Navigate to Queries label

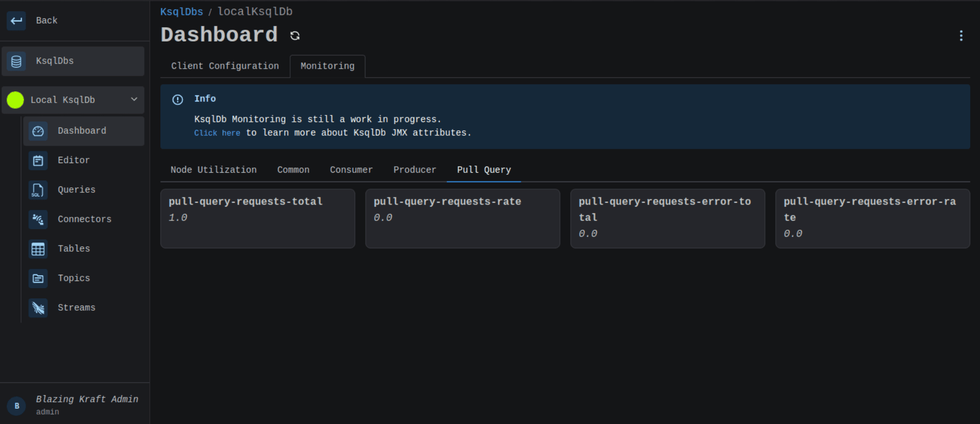coord(76,190)
